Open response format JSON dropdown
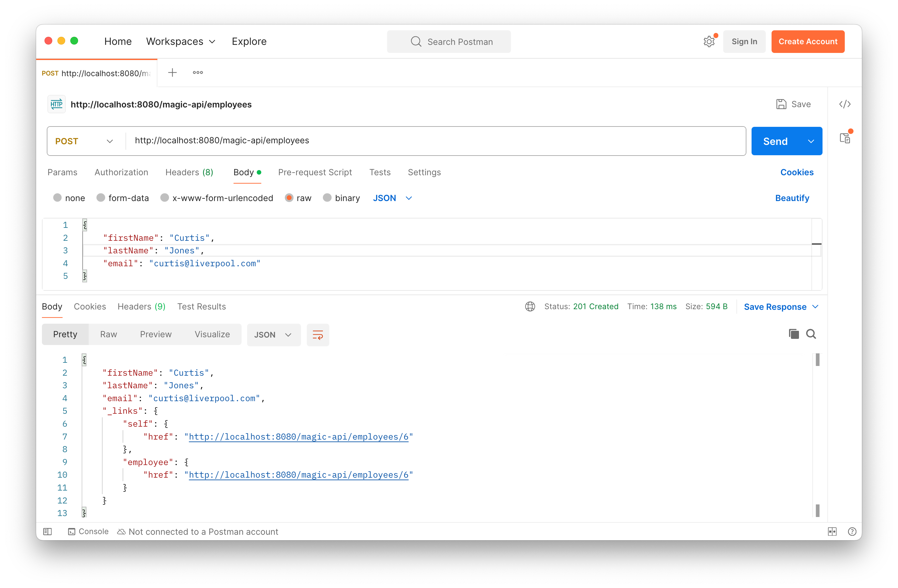The image size is (898, 588). click(273, 335)
